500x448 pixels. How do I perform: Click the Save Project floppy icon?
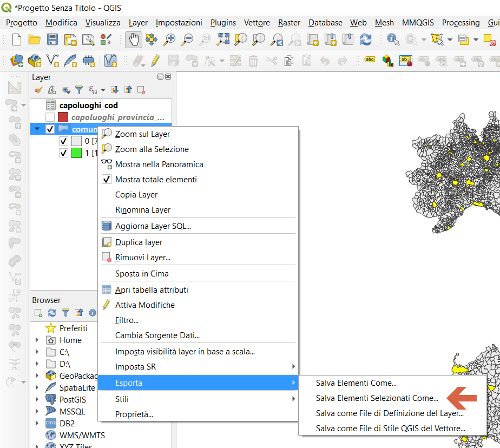click(52, 39)
